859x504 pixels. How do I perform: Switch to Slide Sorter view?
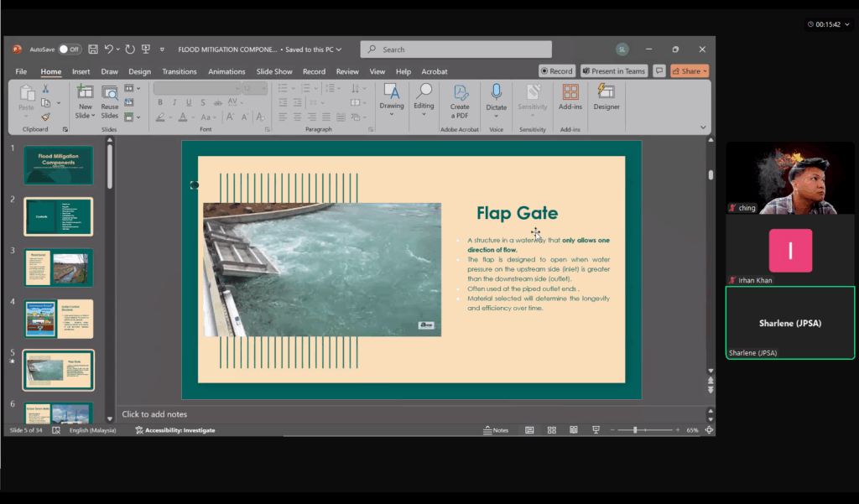[551, 430]
